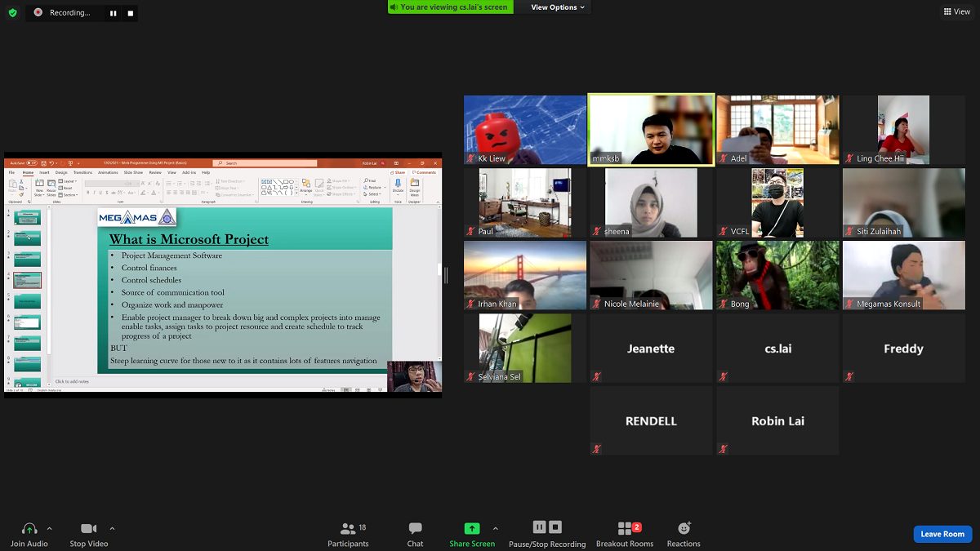Open the View Options dropdown

tap(559, 7)
